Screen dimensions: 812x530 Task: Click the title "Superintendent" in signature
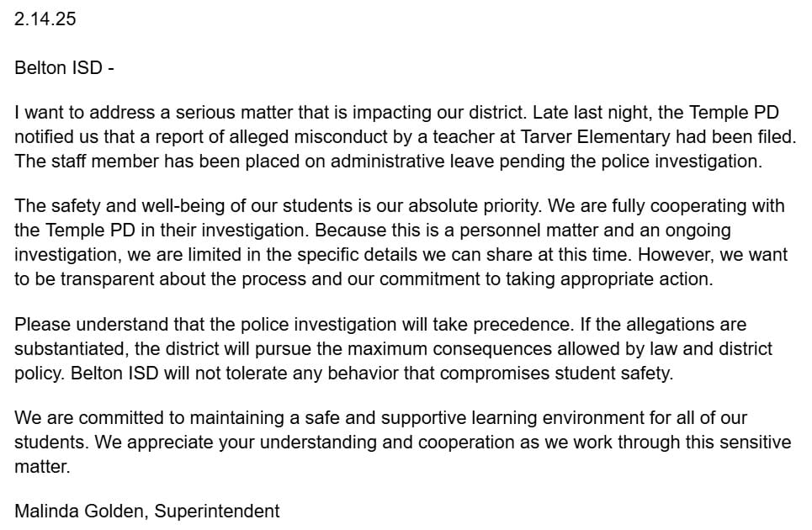click(x=217, y=510)
